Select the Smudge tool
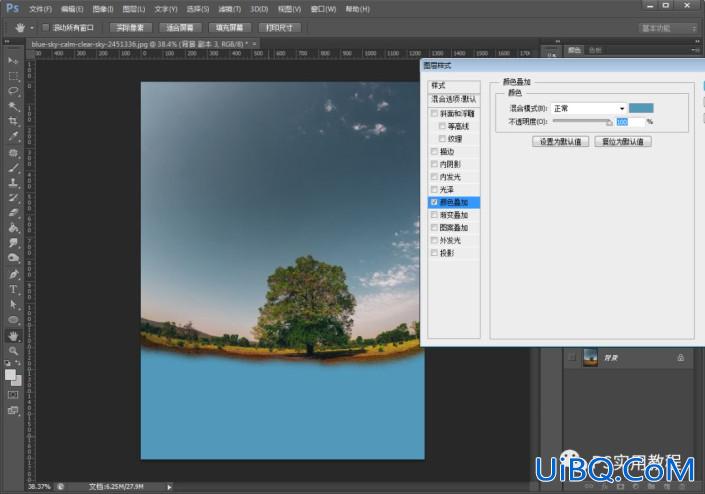Viewport: 705px width, 494px height. click(x=13, y=243)
